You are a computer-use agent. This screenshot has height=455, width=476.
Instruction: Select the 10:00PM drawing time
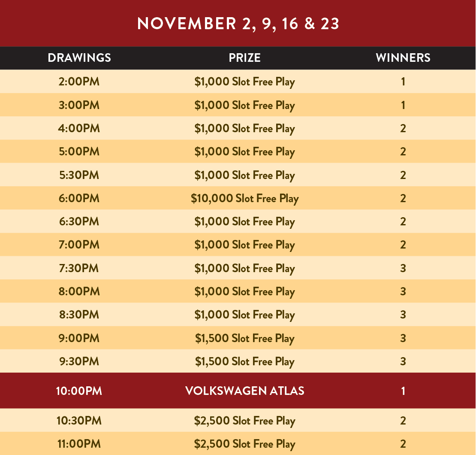[x=79, y=391]
